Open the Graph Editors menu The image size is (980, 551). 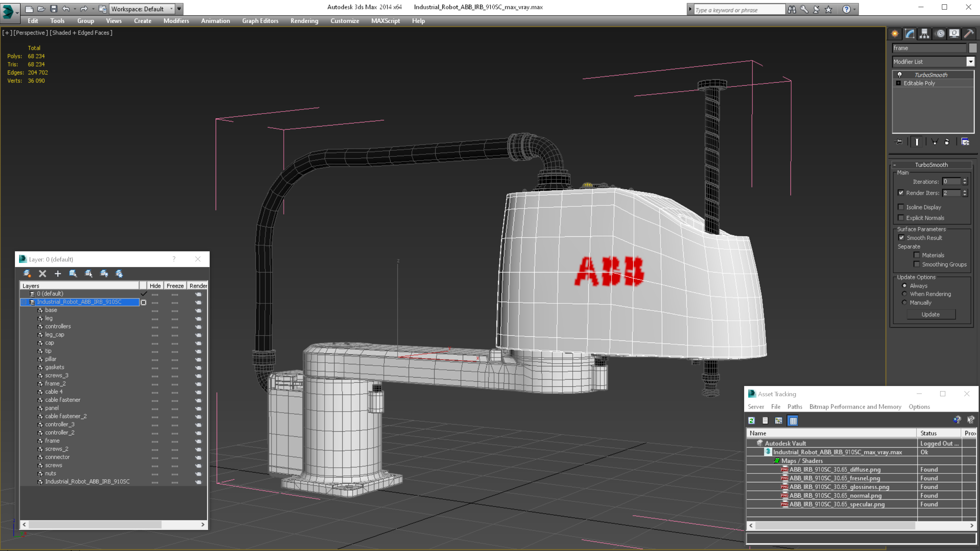point(260,21)
